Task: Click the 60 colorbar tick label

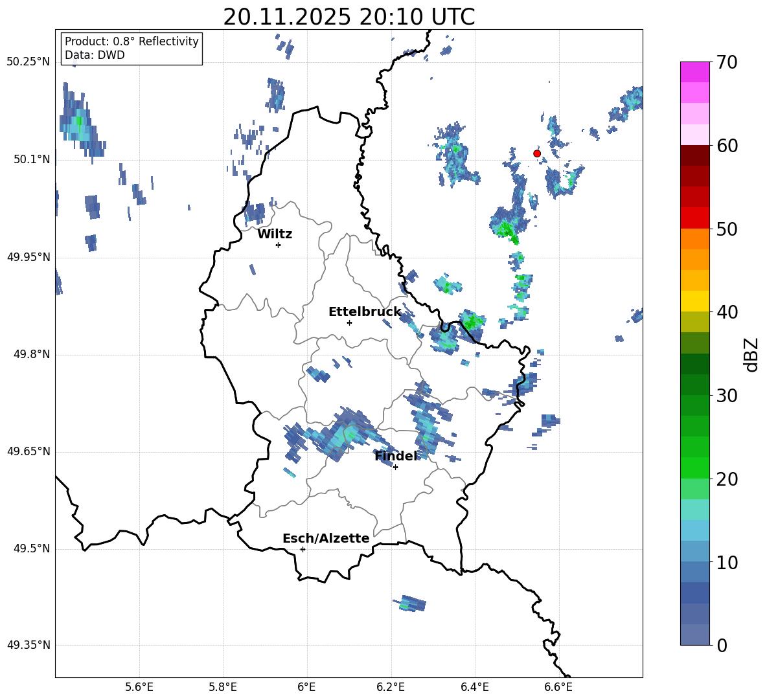Action: click(727, 146)
